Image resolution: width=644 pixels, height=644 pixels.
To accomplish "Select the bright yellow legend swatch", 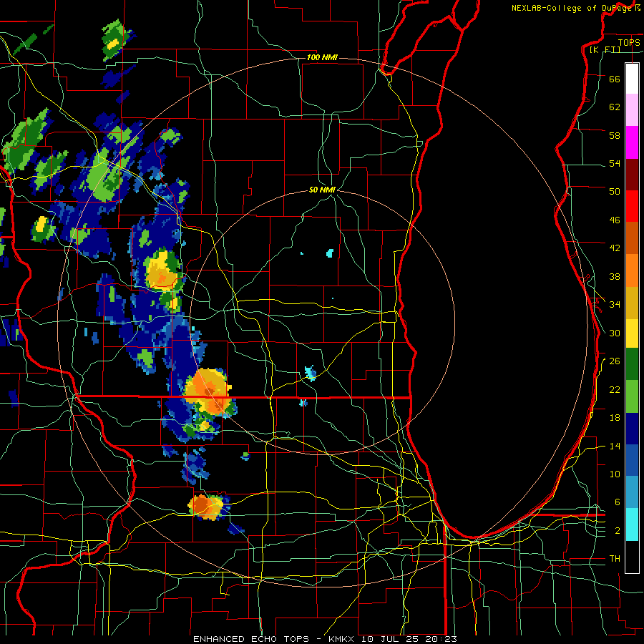I will tap(632, 333).
